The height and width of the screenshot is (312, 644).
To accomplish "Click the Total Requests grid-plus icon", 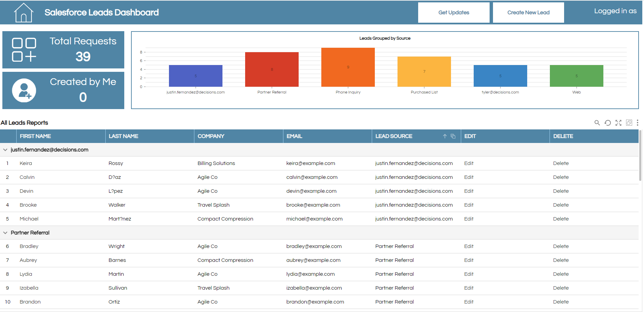I will [24, 49].
